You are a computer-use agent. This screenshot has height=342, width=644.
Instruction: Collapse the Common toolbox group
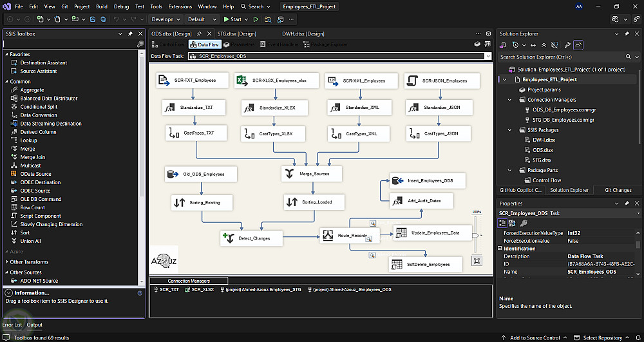click(6, 82)
